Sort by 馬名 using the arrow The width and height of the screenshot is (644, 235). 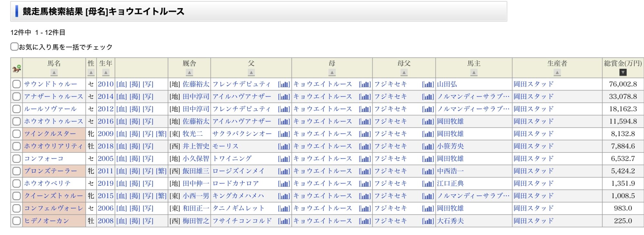54,73
